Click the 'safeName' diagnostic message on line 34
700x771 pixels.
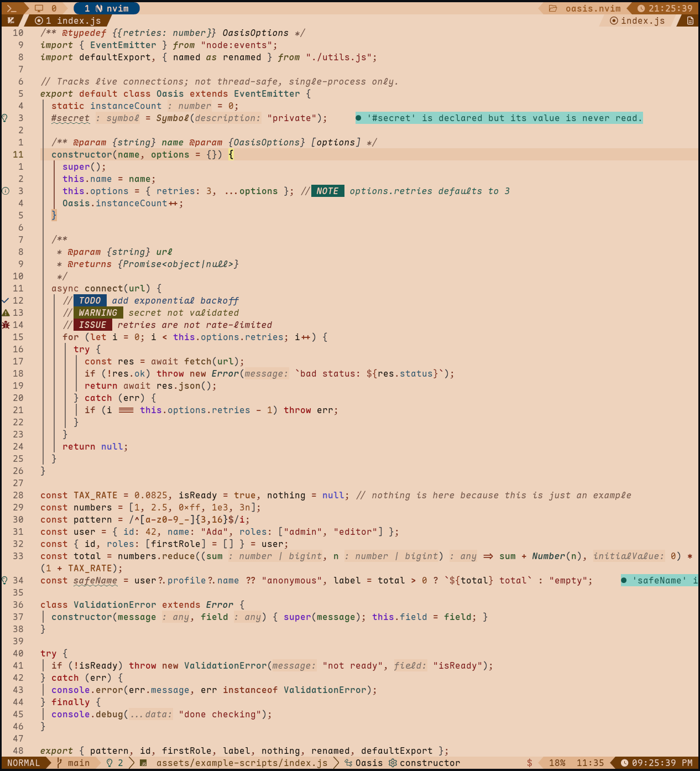[660, 580]
